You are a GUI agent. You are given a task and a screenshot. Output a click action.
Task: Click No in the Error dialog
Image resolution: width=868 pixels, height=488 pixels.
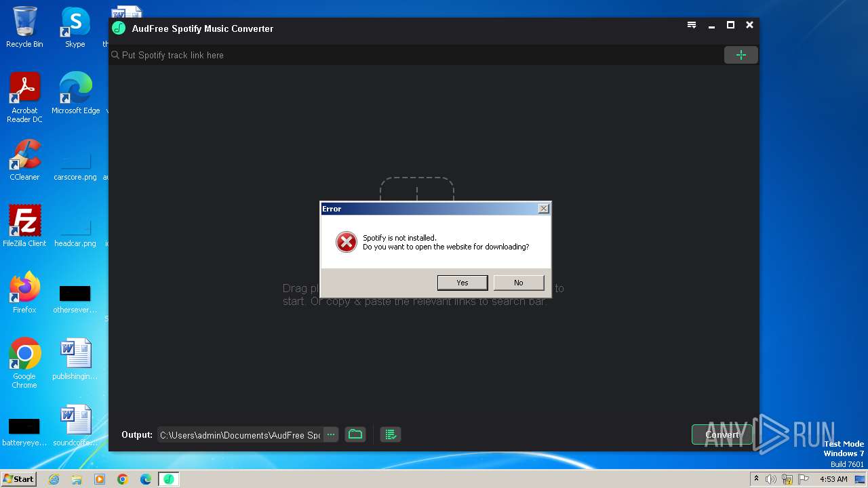(519, 283)
